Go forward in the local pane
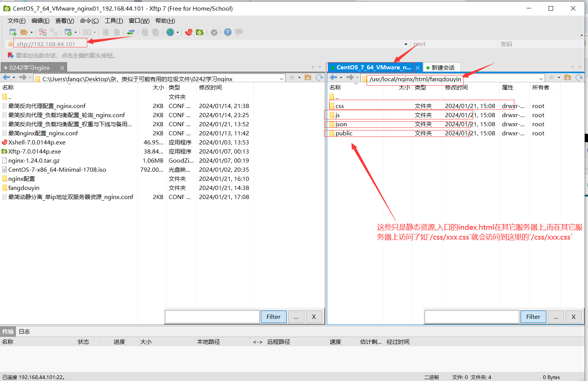Image resolution: width=588 pixels, height=381 pixels. tap(23, 77)
